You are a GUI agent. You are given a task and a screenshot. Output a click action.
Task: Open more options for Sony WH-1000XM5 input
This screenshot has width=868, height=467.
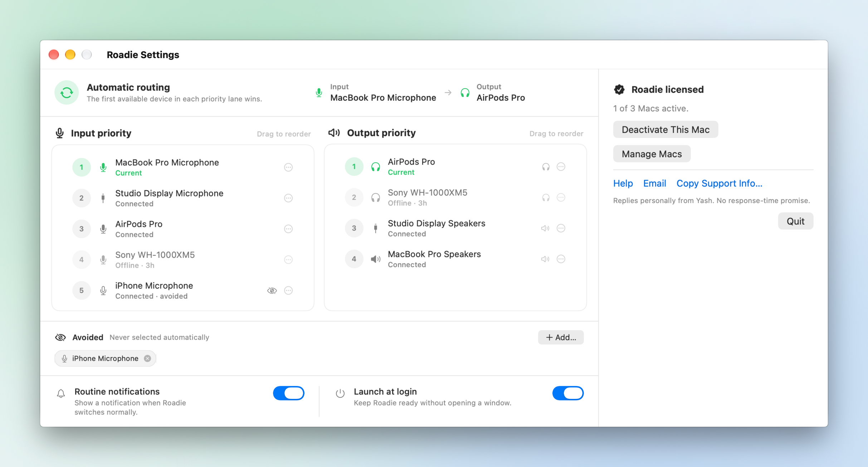pos(288,260)
